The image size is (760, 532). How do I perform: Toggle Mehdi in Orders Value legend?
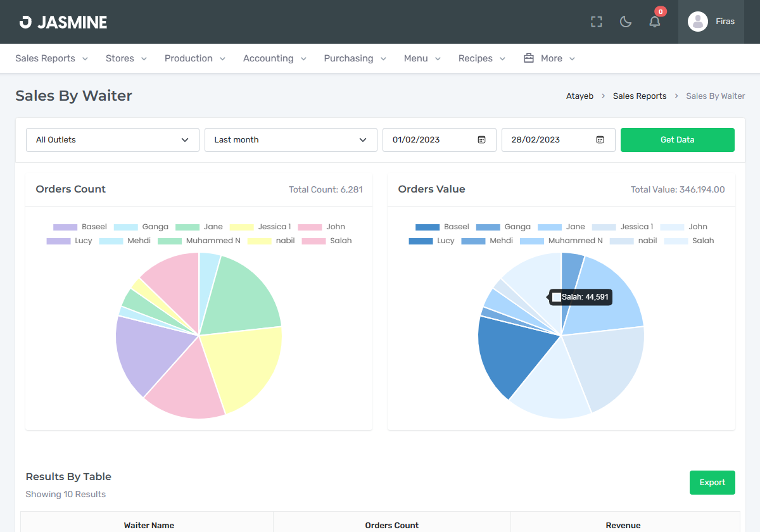click(x=487, y=241)
